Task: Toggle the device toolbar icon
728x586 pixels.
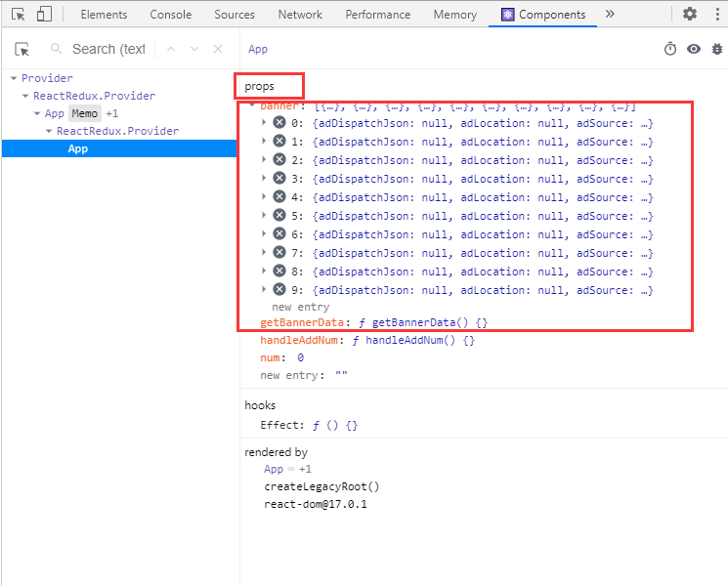Action: 44,15
